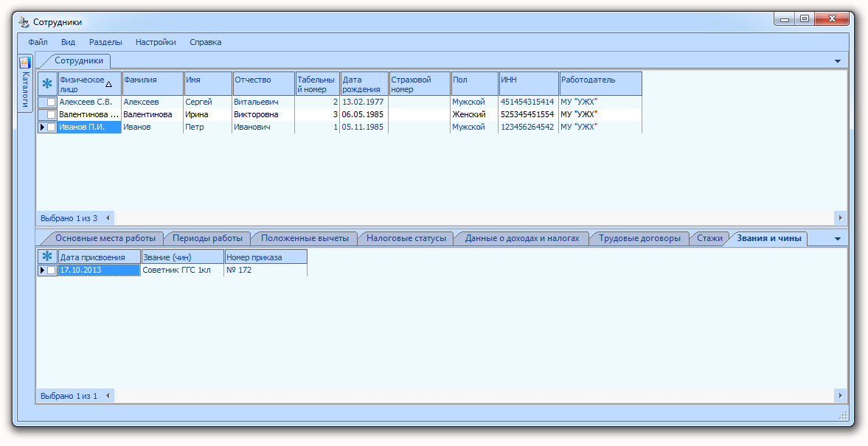Click the application icon in the title bar

pyautogui.click(x=24, y=22)
